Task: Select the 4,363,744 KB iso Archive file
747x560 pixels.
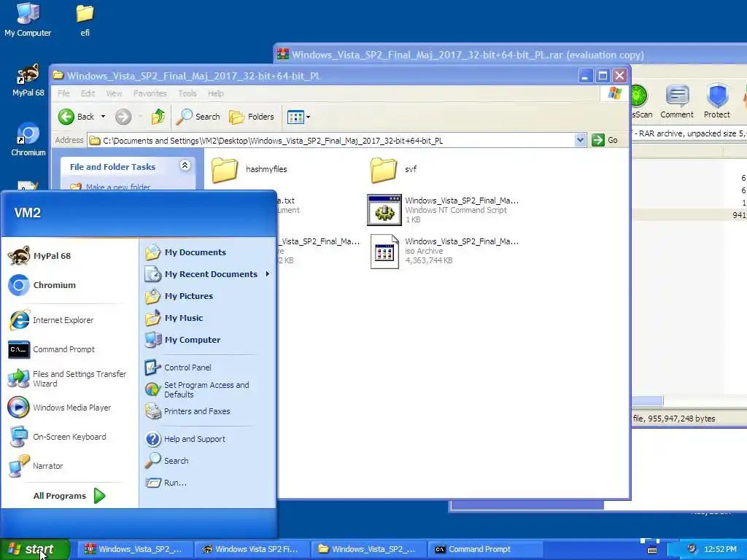Action: pos(443,251)
